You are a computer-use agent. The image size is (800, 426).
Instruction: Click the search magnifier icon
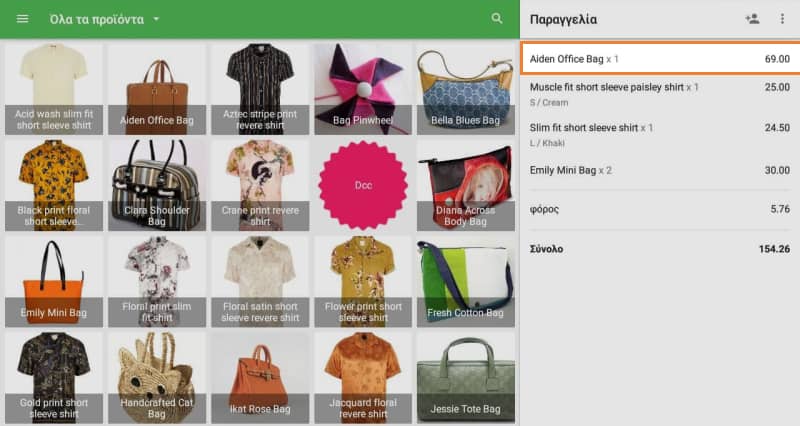[497, 19]
